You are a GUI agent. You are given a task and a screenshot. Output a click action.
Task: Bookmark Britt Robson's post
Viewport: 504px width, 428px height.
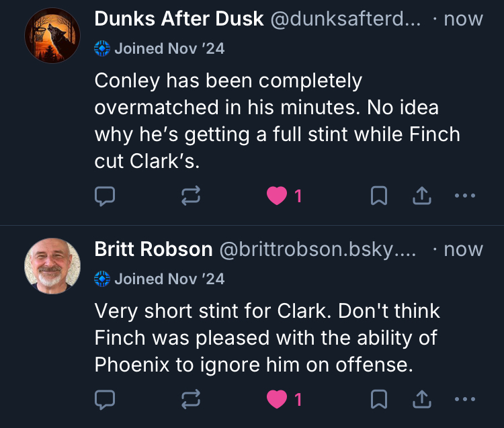[379, 400]
